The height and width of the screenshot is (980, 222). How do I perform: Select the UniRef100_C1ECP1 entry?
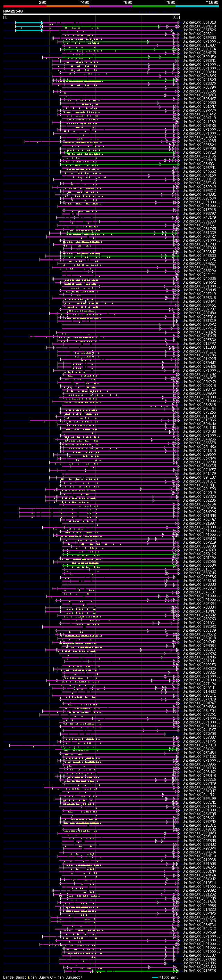point(199,569)
